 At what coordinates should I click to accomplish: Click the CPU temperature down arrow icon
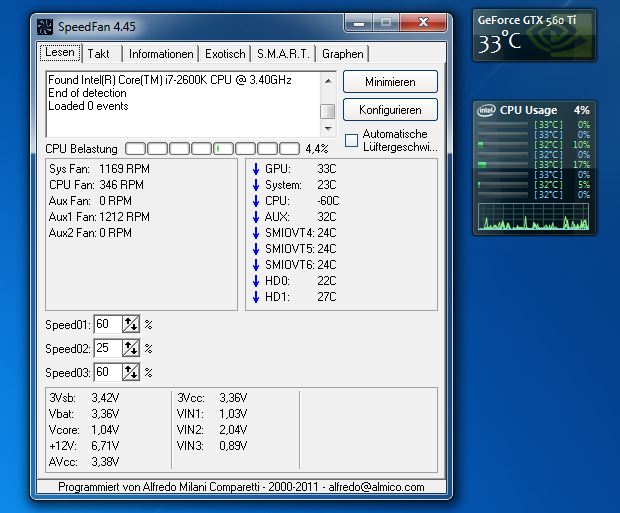coord(256,201)
